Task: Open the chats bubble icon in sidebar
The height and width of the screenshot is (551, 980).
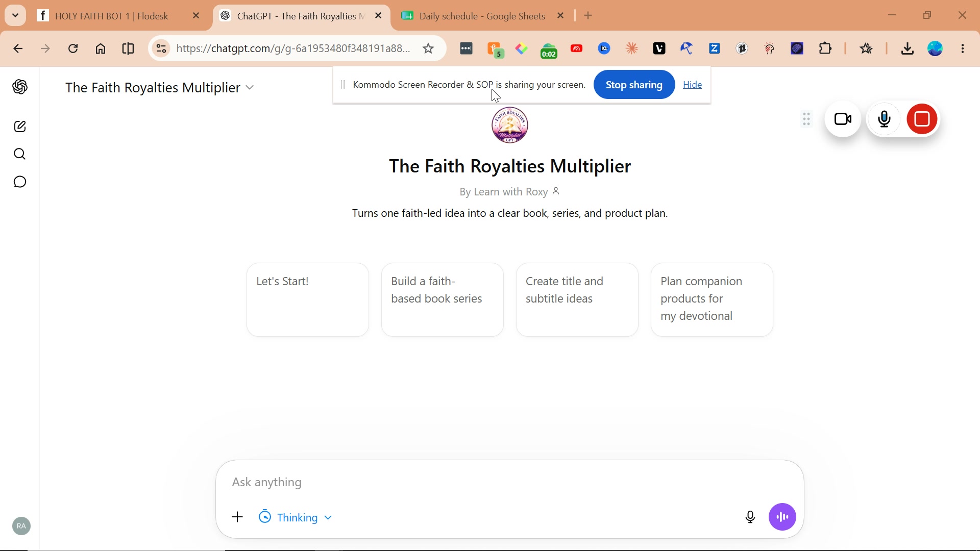Action: tap(20, 182)
